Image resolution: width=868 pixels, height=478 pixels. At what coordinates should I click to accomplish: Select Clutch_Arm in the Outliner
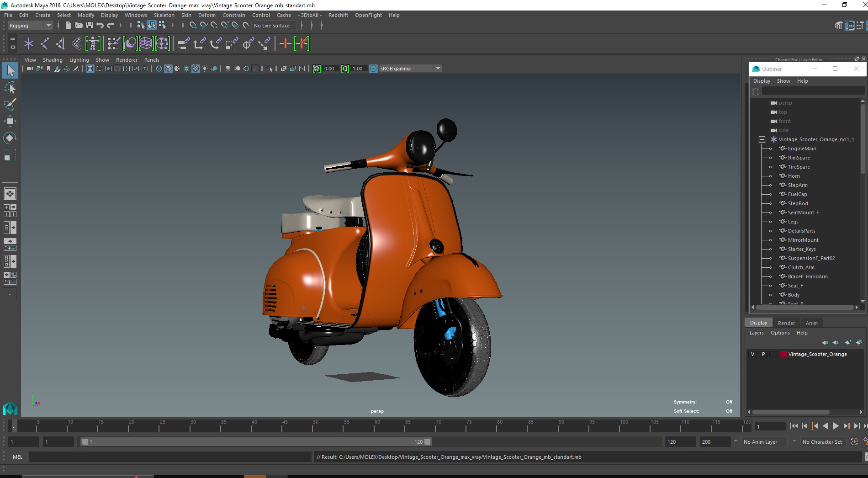(801, 267)
